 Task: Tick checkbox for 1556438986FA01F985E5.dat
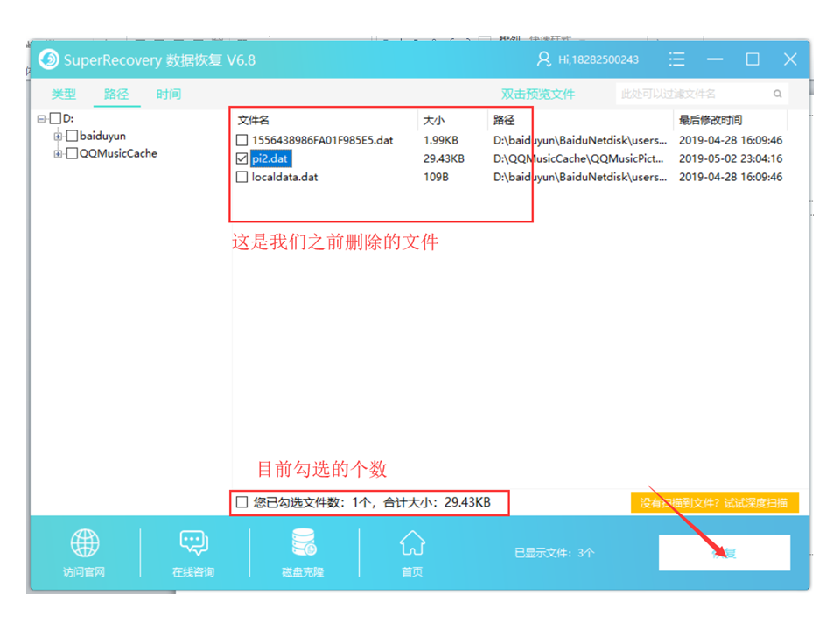(x=241, y=140)
